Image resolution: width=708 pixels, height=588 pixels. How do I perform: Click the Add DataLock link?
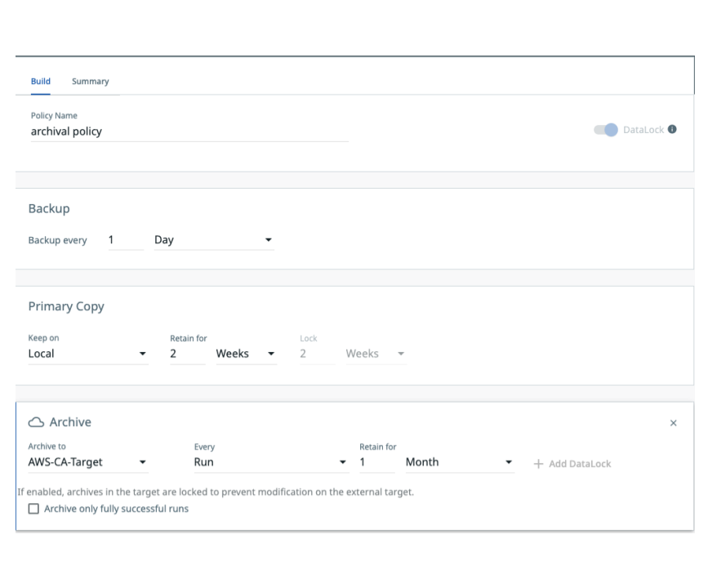tap(579, 464)
